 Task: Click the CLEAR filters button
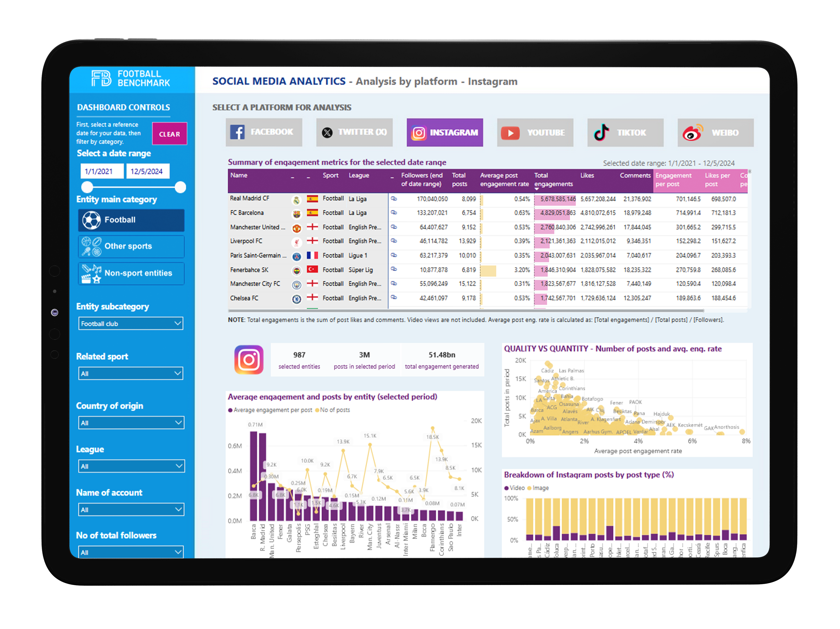169,134
